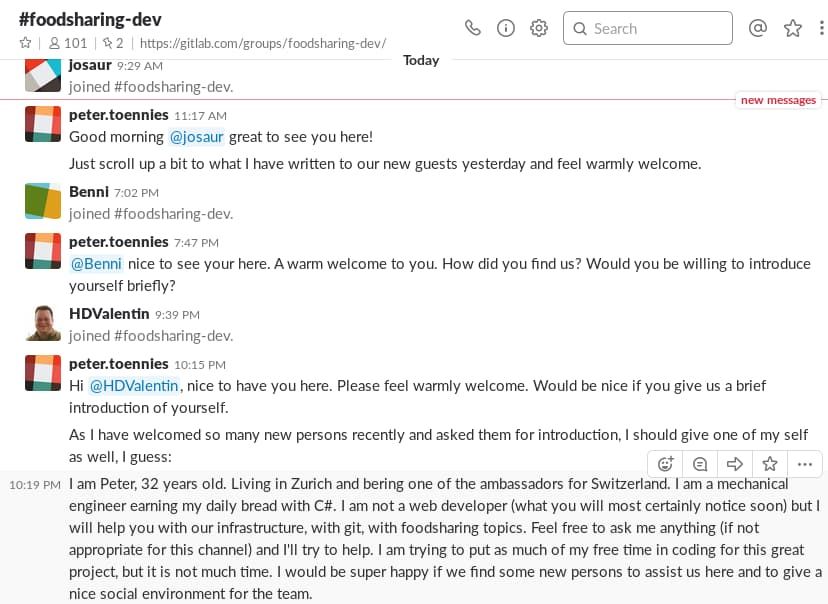Star the #foodsharing-dev channel

pyautogui.click(x=25, y=43)
